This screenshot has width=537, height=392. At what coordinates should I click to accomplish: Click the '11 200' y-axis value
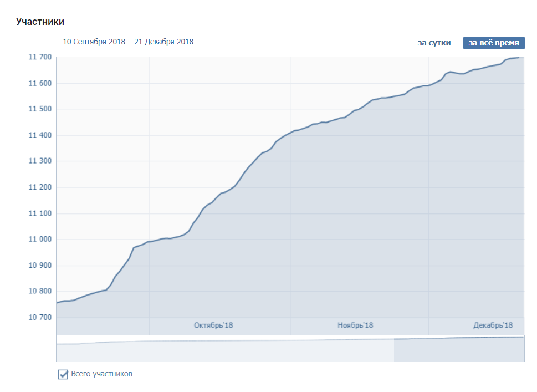tap(40, 187)
